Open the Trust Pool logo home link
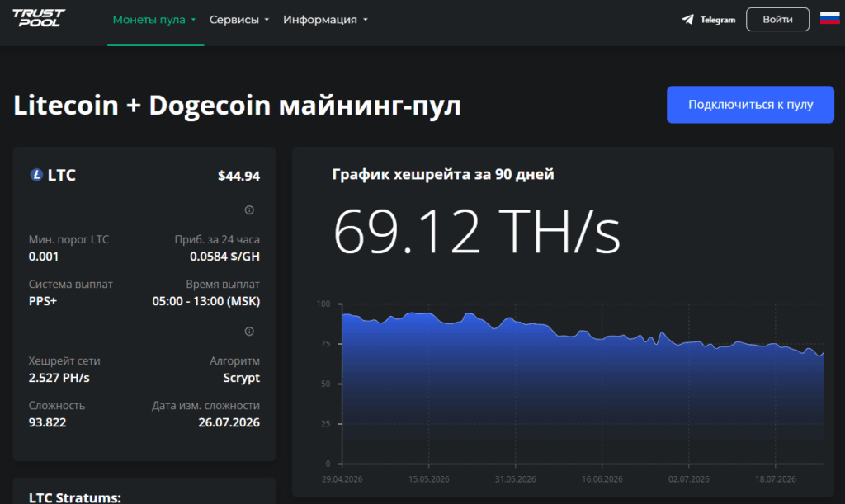Viewport: 845px width, 504px height. (39, 18)
